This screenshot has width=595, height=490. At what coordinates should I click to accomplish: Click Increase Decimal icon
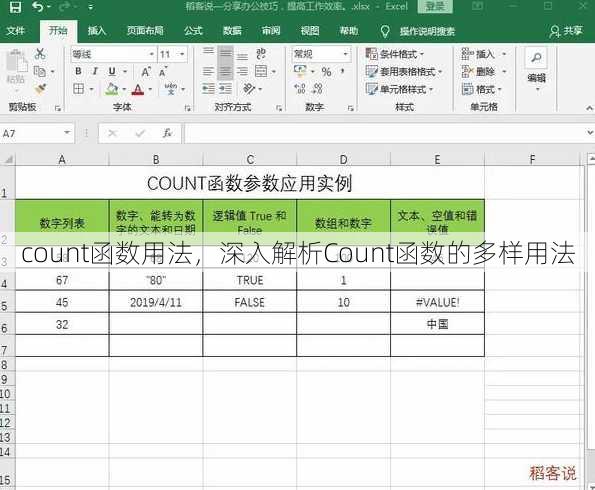point(300,89)
